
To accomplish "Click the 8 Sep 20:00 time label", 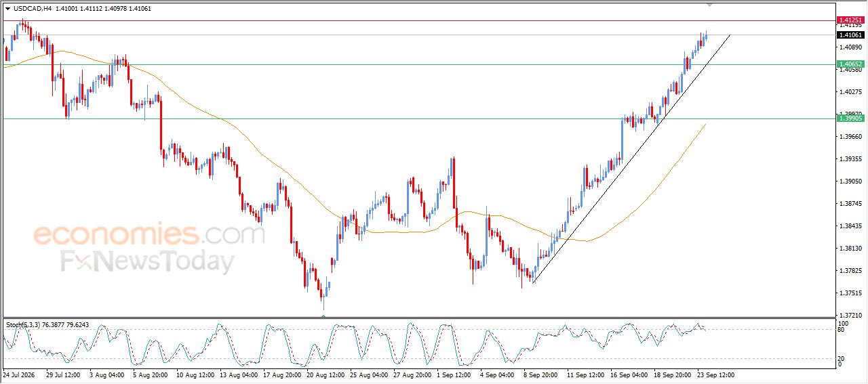I will (x=540, y=375).
